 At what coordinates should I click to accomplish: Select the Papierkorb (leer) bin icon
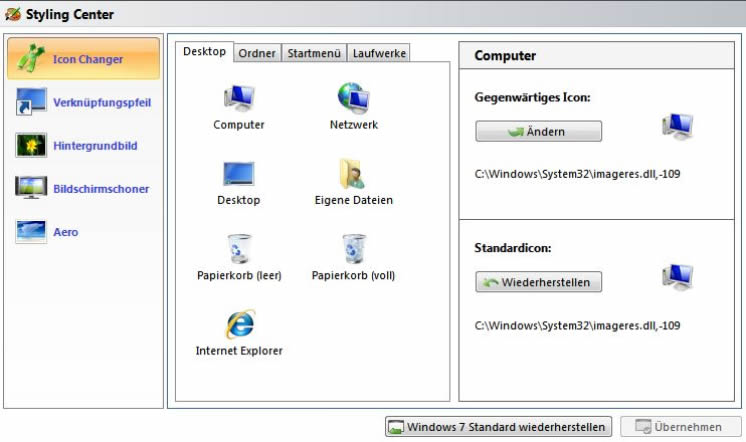click(239, 248)
